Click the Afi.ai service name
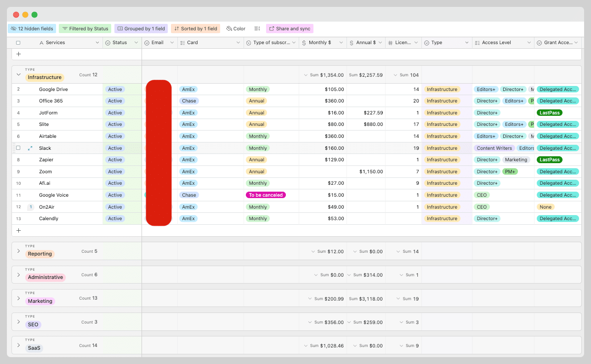591x364 pixels. 46,183
